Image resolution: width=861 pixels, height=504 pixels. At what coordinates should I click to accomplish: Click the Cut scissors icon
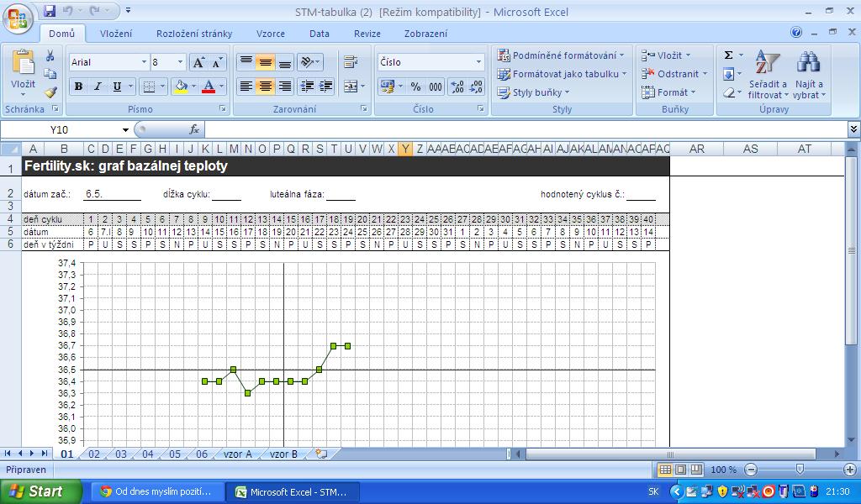pyautogui.click(x=50, y=56)
